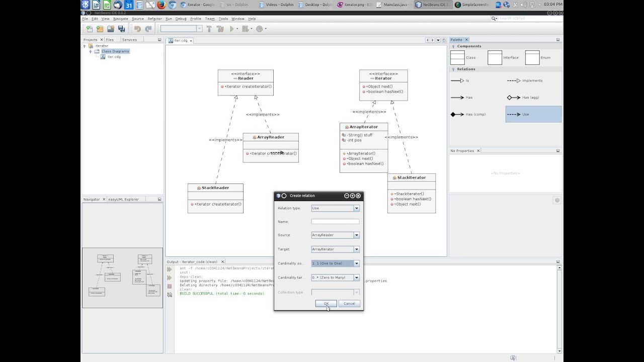Click the Undo toolbar icon
The height and width of the screenshot is (362, 644).
137,29
